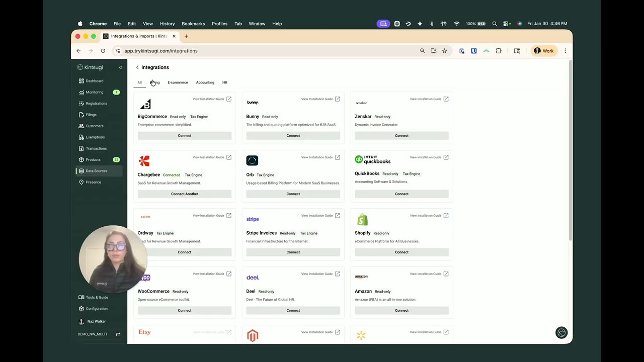Viewport: 644px width, 362px height.
Task: Connect Zenskar integration
Action: [x=401, y=136]
